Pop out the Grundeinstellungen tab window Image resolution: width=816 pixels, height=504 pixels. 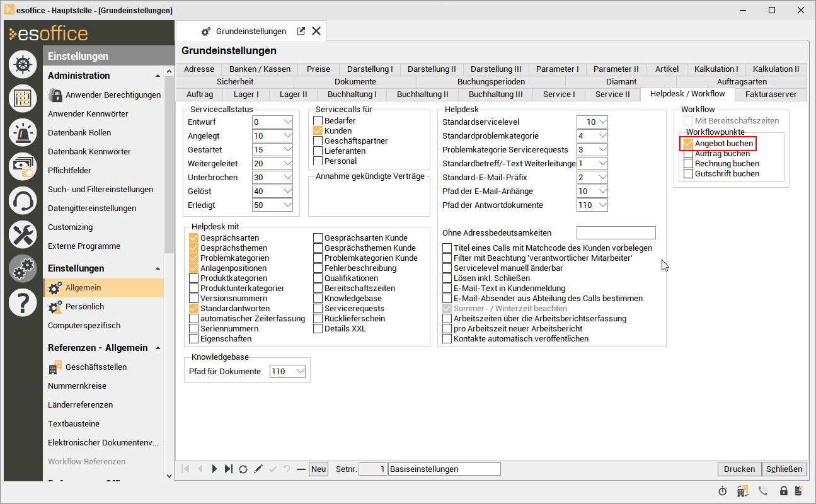click(x=301, y=31)
